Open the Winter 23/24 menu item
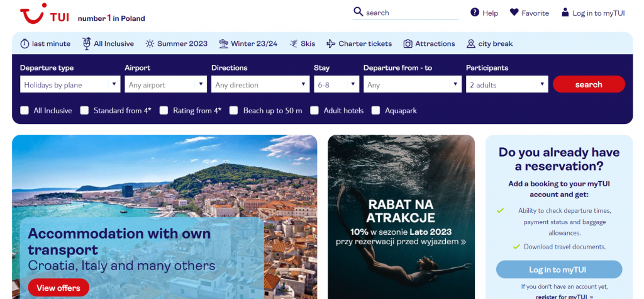Viewport: 644px width, 299px height. (248, 43)
